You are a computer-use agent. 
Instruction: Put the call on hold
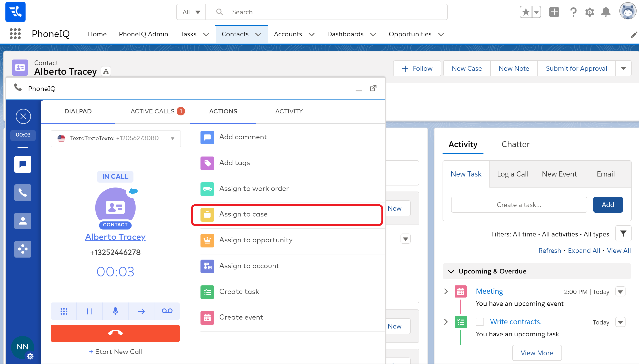[x=89, y=311]
